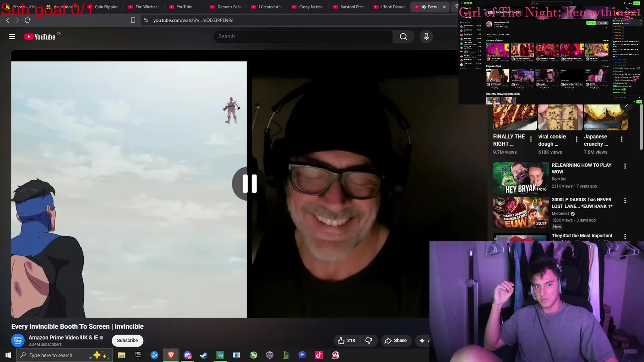Open 3000LP DARIUS has NEVER LOST LANE video

(582, 203)
